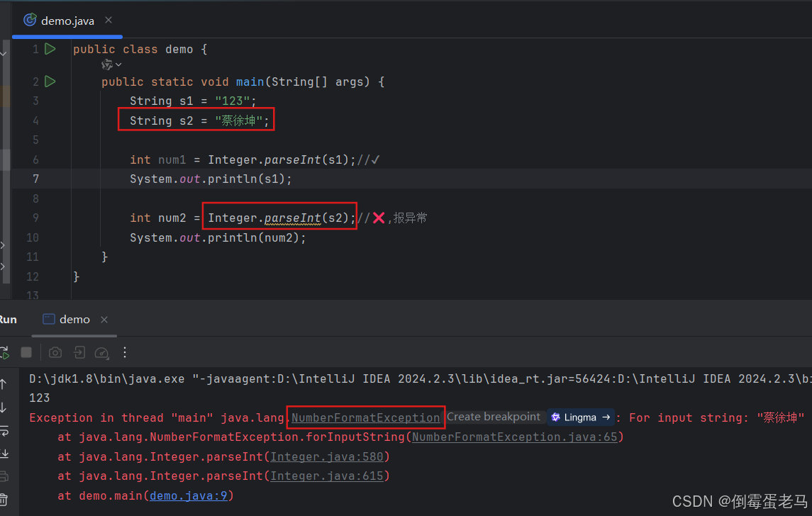
Task: Take a thread dump with camera icon
Action: (x=55, y=352)
